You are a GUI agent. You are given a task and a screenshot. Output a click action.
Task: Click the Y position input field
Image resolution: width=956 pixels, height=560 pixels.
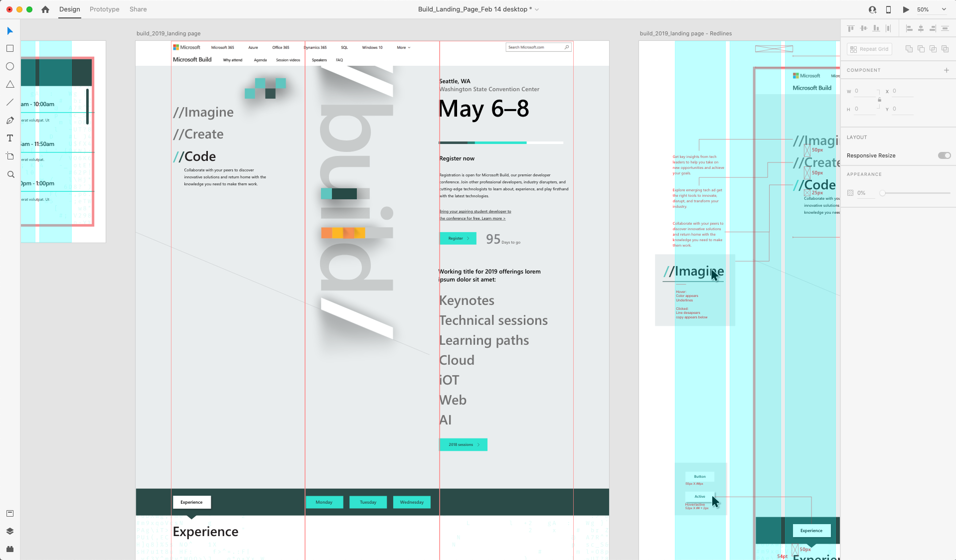click(x=902, y=109)
